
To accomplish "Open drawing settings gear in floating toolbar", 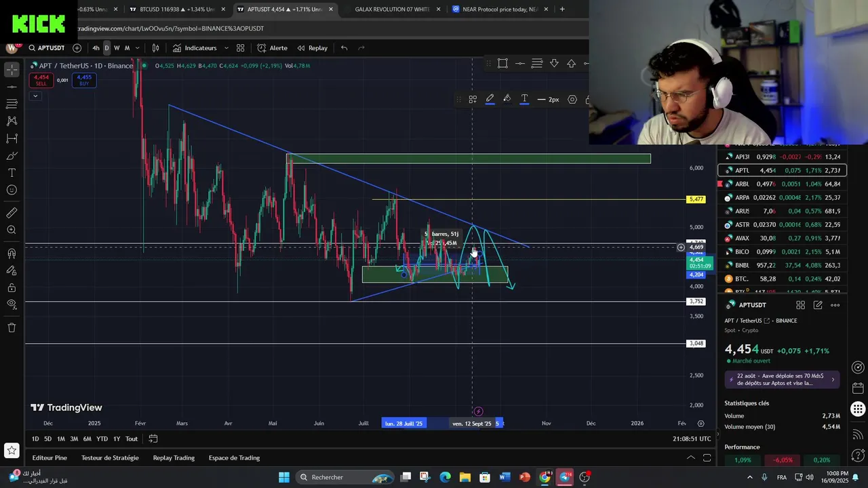I will click(x=572, y=100).
